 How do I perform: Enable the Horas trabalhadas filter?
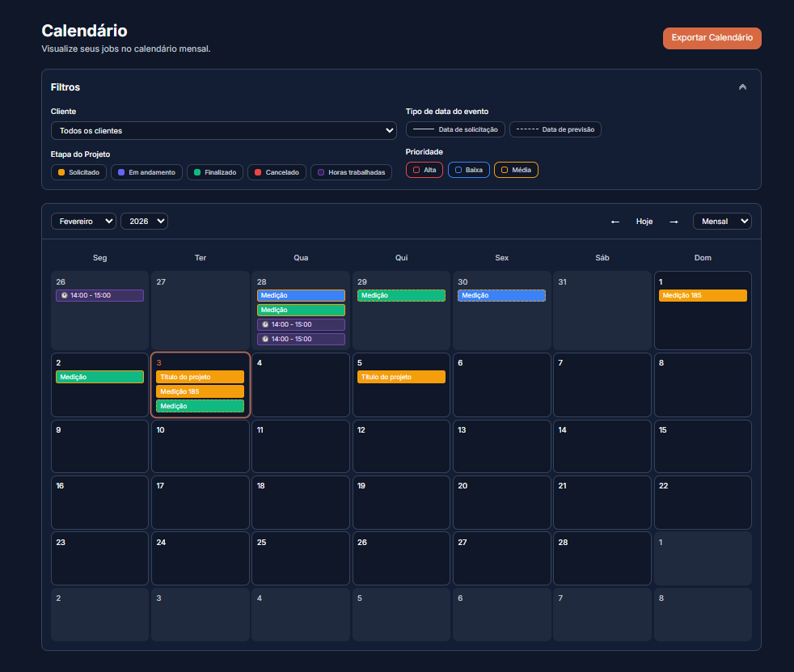pos(351,171)
